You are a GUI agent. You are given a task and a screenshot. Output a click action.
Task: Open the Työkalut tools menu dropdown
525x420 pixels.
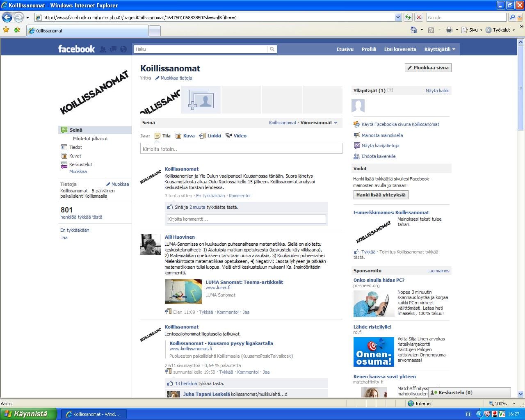500,30
